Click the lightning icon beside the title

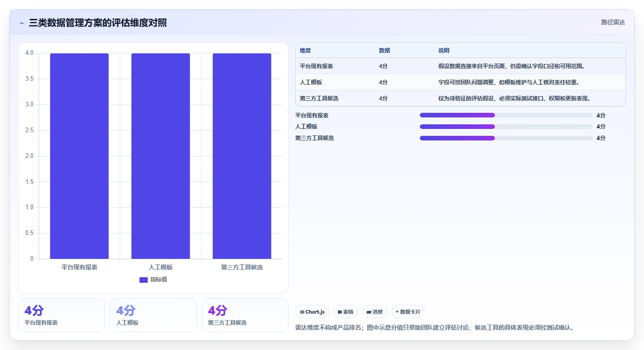[22, 23]
